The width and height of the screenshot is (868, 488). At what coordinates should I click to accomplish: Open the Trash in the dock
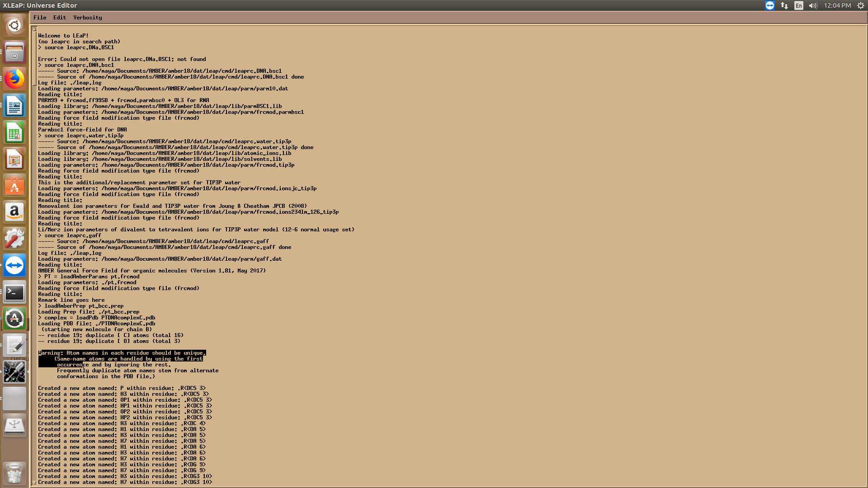pyautogui.click(x=14, y=473)
